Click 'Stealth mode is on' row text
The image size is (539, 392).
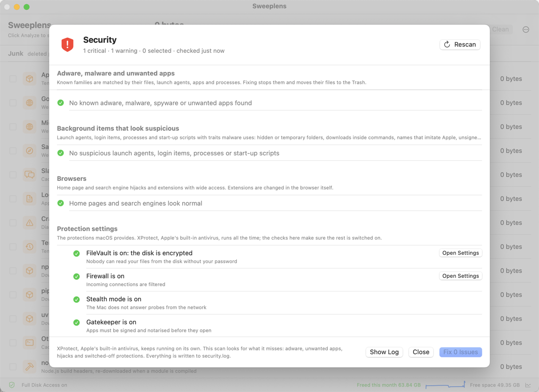(x=114, y=299)
